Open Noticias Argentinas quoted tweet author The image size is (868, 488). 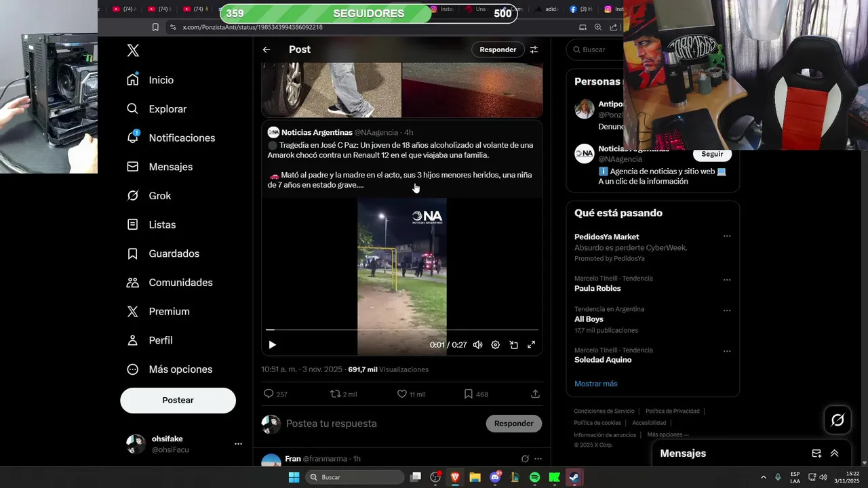[x=317, y=133]
